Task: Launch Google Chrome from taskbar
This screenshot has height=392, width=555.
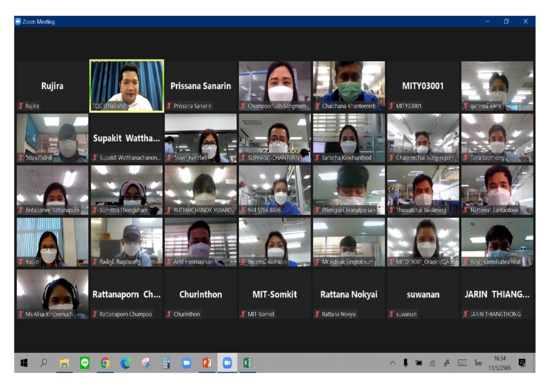Action: pyautogui.click(x=105, y=363)
